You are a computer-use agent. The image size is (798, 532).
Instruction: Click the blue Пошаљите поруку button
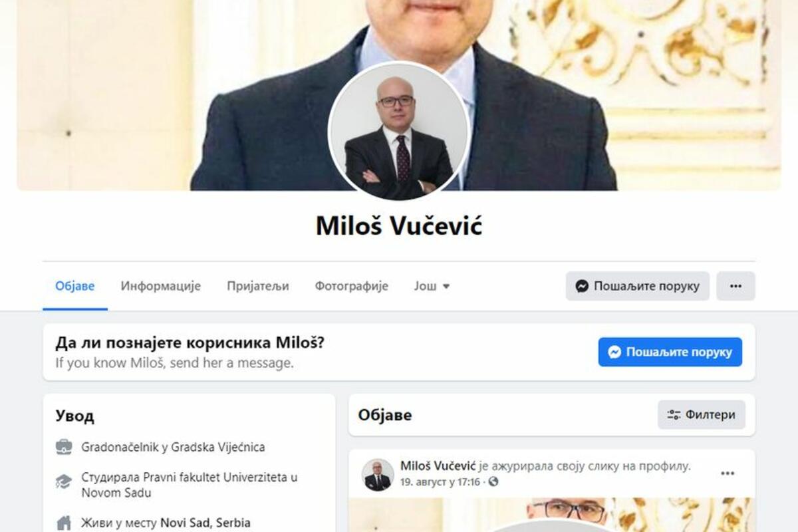670,352
